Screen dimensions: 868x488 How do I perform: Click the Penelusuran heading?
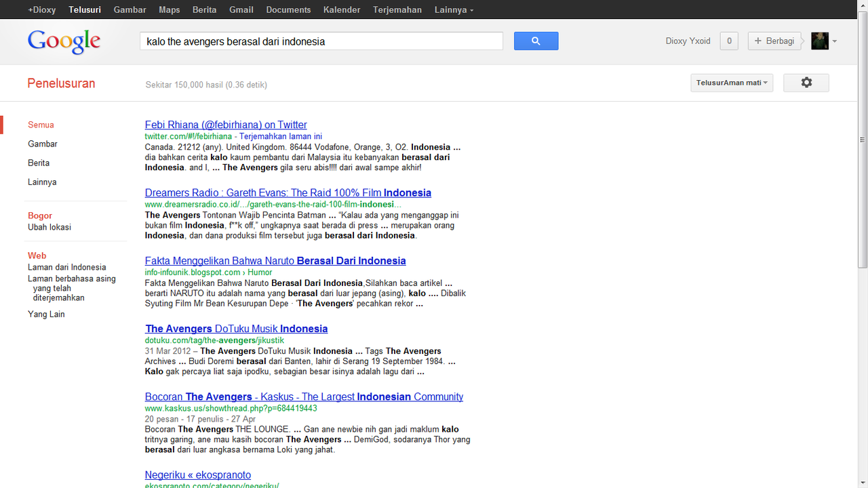point(61,83)
